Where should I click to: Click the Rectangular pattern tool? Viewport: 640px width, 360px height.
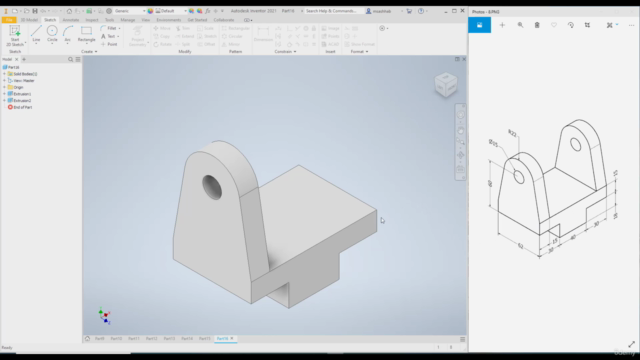[x=236, y=28]
